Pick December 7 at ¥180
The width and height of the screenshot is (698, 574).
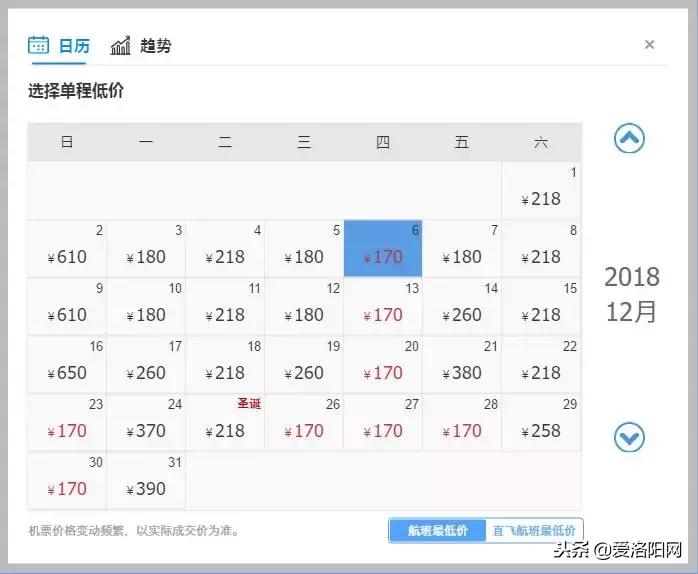(462, 248)
